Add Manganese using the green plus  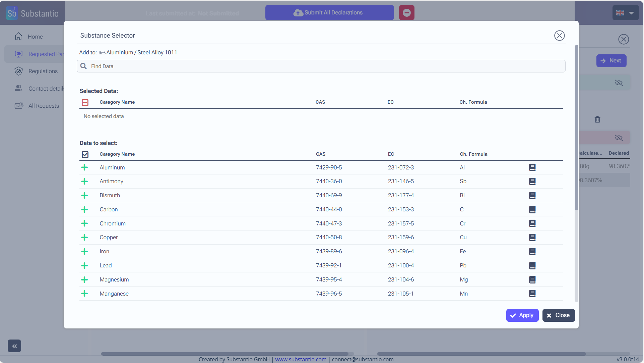[x=84, y=294]
